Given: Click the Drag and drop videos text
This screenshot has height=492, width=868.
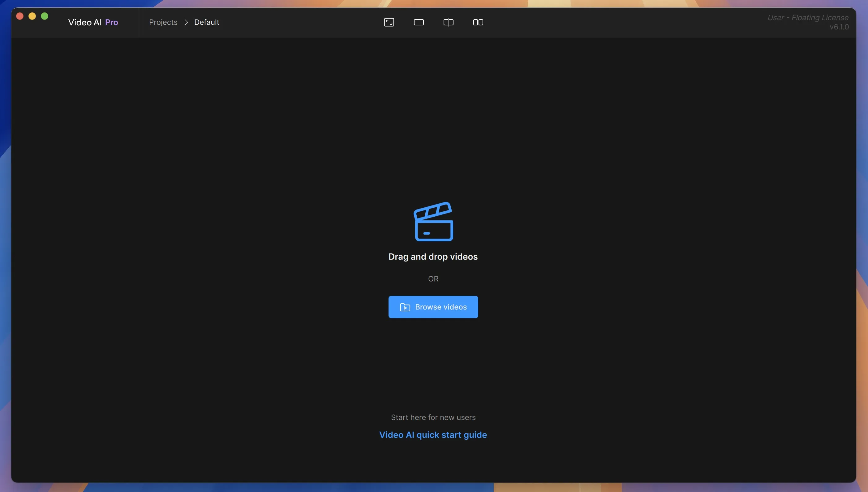Looking at the screenshot, I should point(433,257).
